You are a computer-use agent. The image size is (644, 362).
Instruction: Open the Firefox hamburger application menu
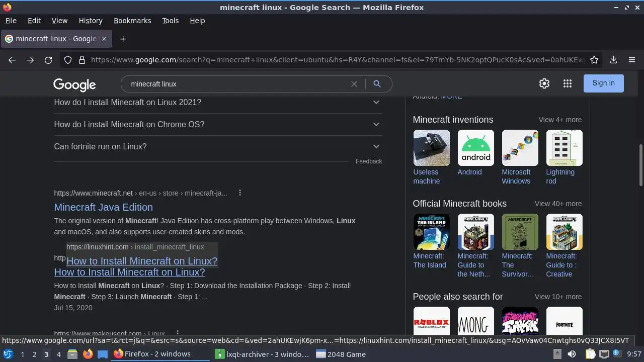(631, 60)
